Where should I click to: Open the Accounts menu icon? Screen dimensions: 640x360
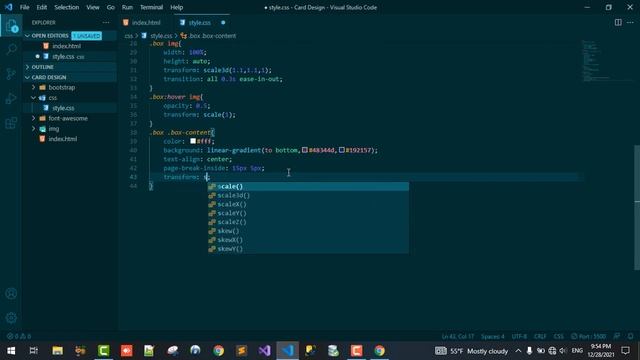[11, 293]
